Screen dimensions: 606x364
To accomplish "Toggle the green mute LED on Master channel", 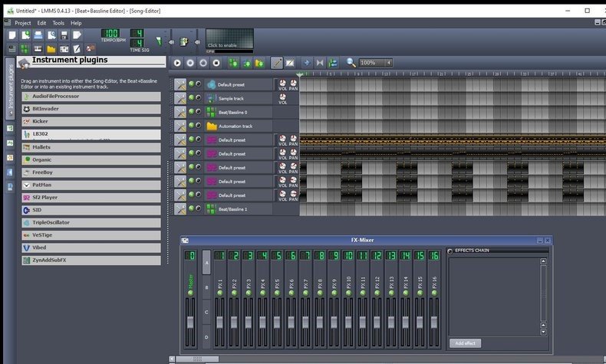I will (189, 293).
